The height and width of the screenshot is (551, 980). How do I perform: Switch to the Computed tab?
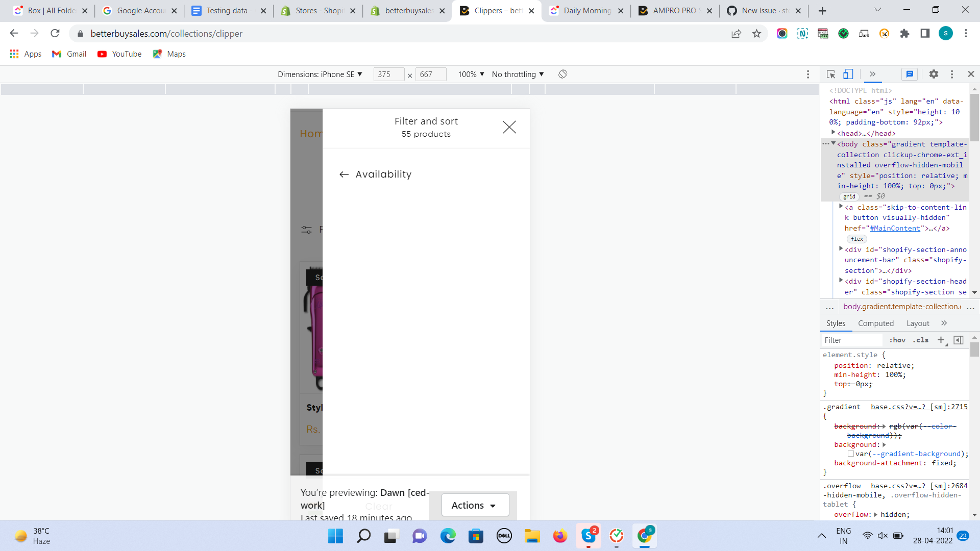(x=875, y=323)
